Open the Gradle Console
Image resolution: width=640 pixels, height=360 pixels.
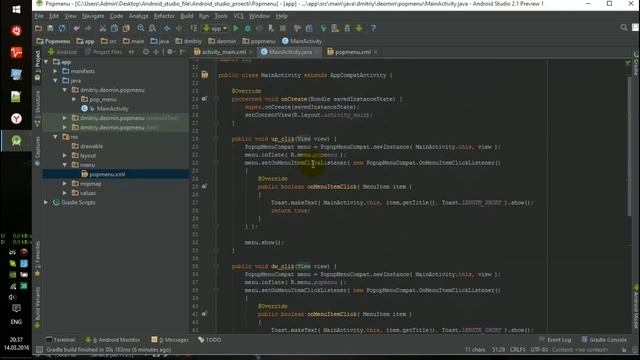point(604,340)
